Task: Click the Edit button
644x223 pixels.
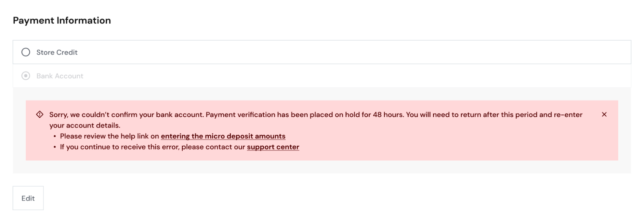Action: (28, 198)
